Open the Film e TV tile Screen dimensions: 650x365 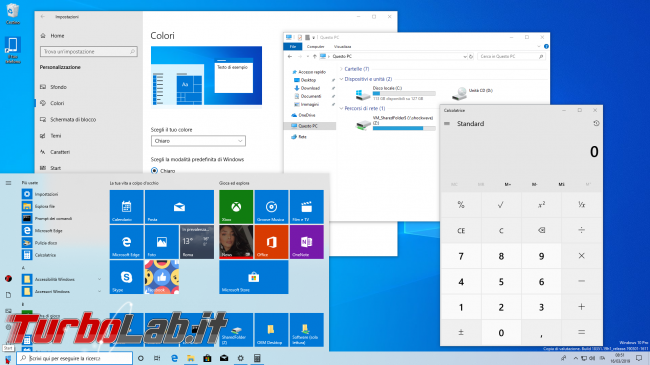pos(307,207)
